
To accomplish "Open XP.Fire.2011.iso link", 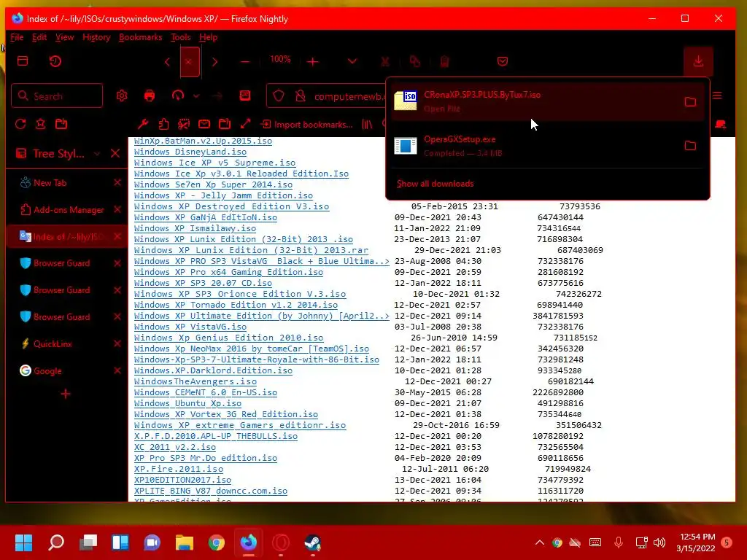I will tap(179, 469).
